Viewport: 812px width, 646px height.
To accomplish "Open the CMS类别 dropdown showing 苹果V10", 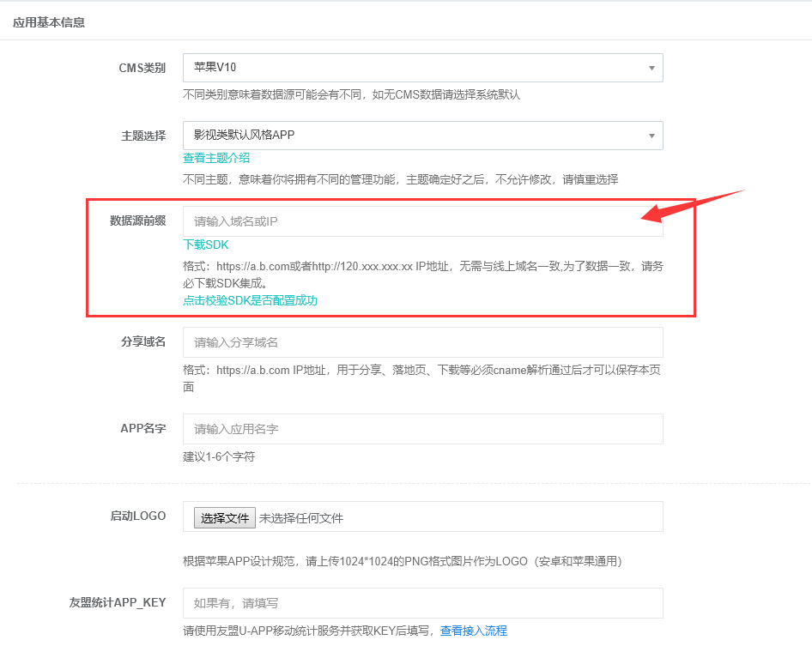I will (x=422, y=68).
